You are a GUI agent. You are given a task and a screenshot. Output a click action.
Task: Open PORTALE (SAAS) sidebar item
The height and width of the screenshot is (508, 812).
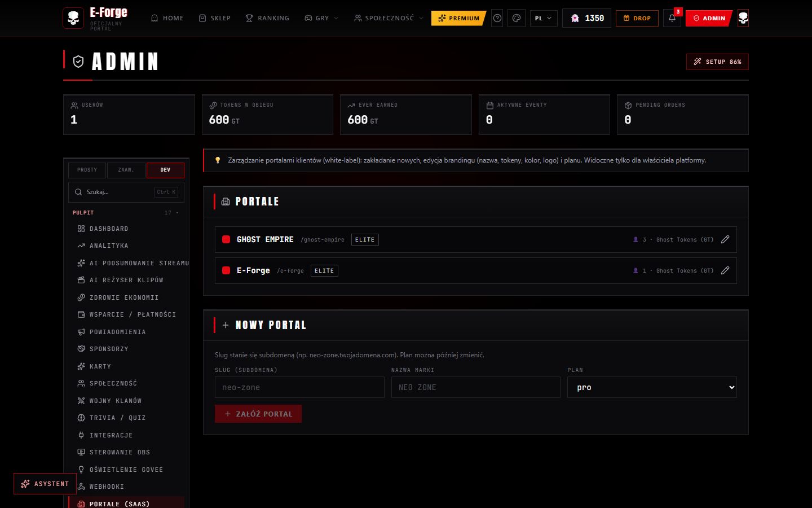pyautogui.click(x=126, y=502)
